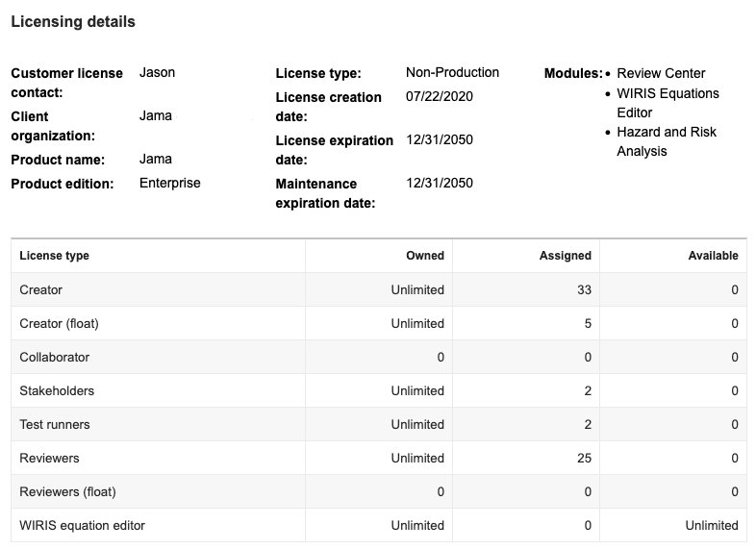Select the Review Center module entry

661,73
